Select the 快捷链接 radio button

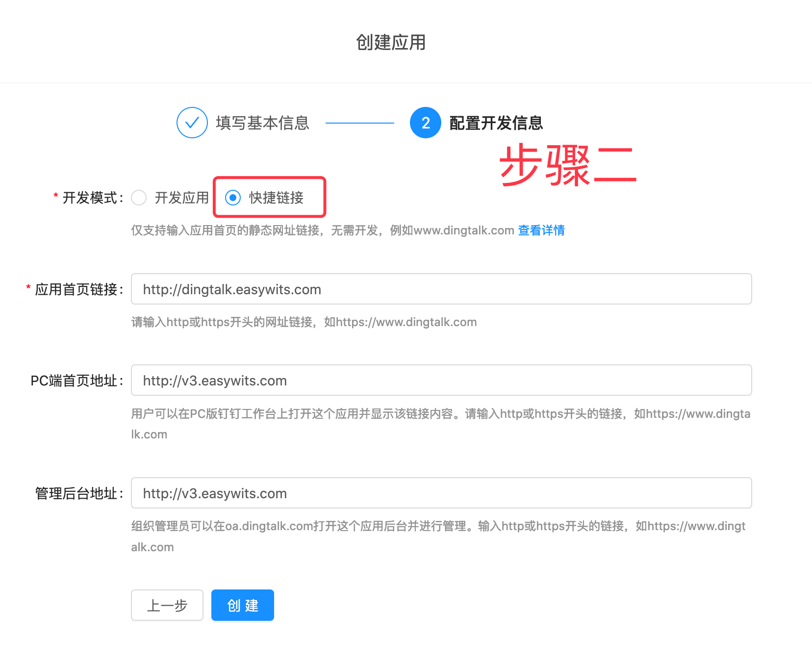click(x=233, y=198)
